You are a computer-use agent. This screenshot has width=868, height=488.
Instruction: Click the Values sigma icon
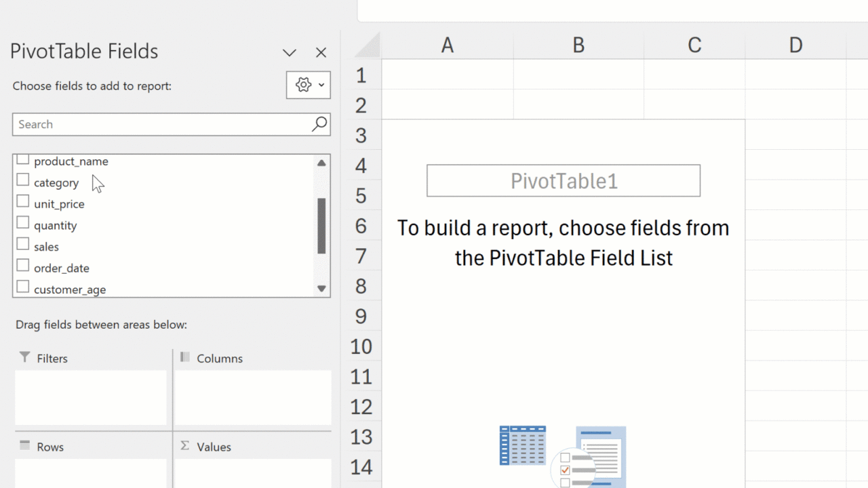pyautogui.click(x=184, y=446)
